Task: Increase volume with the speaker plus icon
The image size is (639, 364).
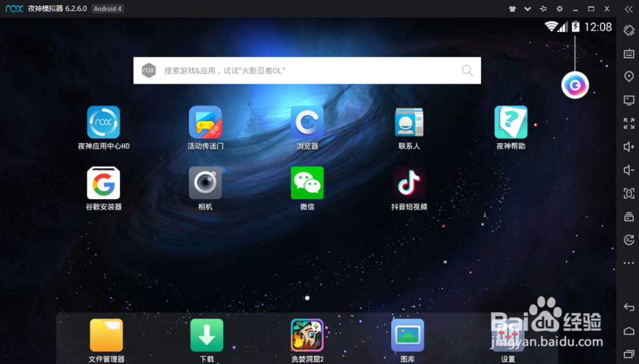Action: (x=629, y=147)
